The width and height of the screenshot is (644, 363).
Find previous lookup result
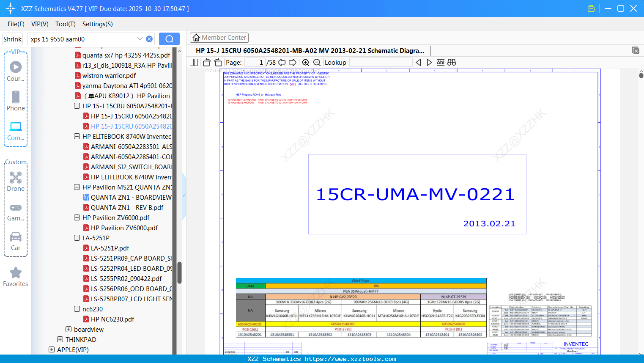(x=418, y=62)
